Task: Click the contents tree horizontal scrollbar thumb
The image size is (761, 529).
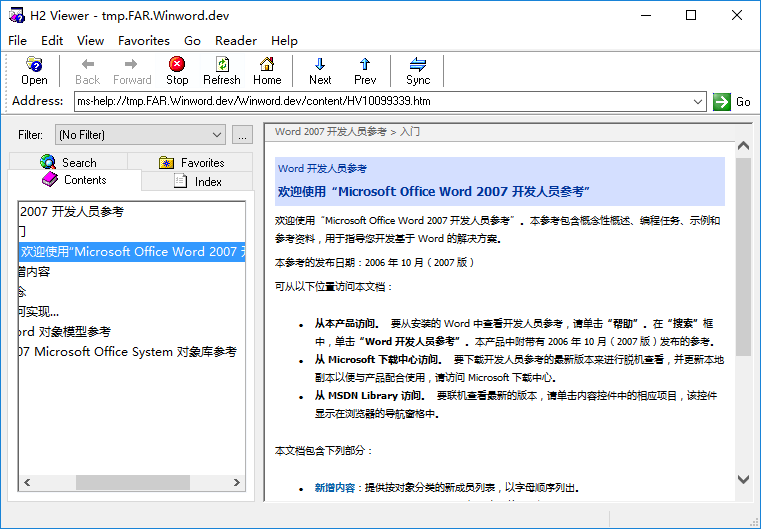Action: [x=132, y=482]
